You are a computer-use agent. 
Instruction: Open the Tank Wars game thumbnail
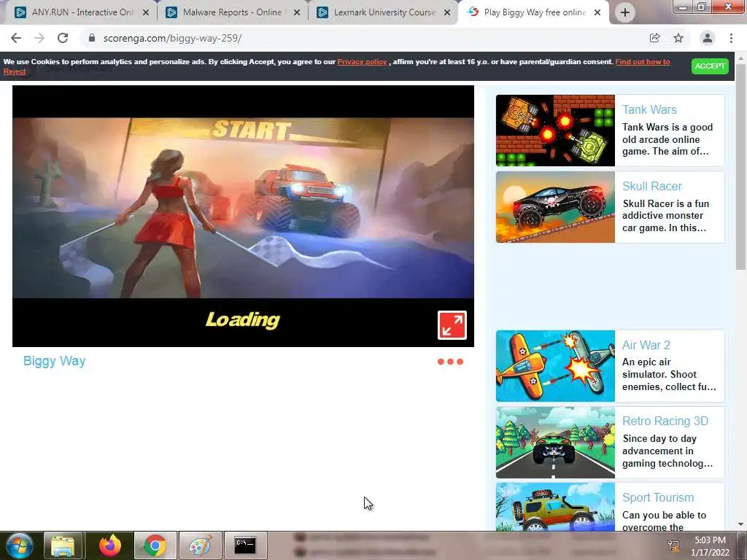coord(555,131)
